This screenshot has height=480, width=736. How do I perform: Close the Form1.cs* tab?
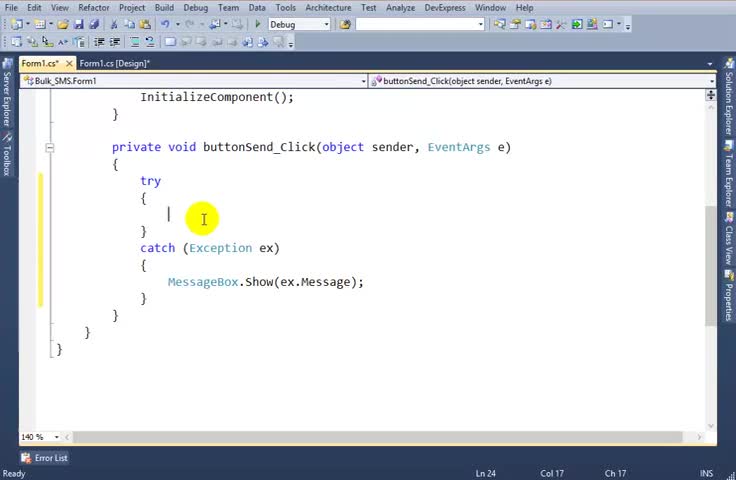(x=69, y=63)
